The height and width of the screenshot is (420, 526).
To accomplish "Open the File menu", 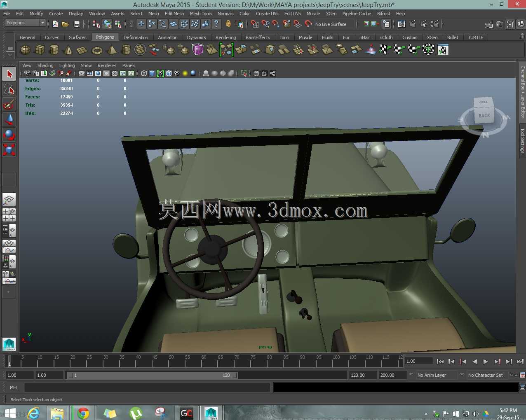I will [x=7, y=14].
